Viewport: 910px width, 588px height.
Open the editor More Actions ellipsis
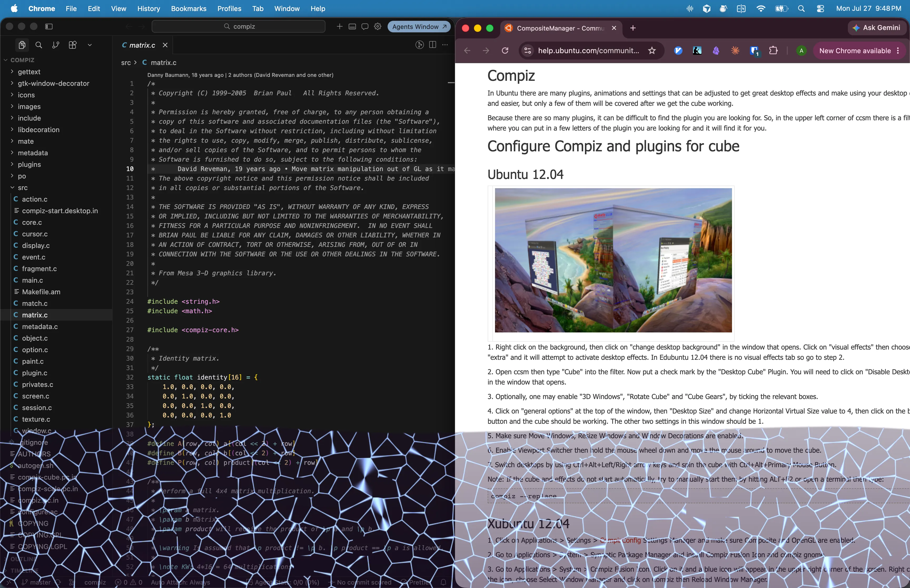tap(445, 45)
